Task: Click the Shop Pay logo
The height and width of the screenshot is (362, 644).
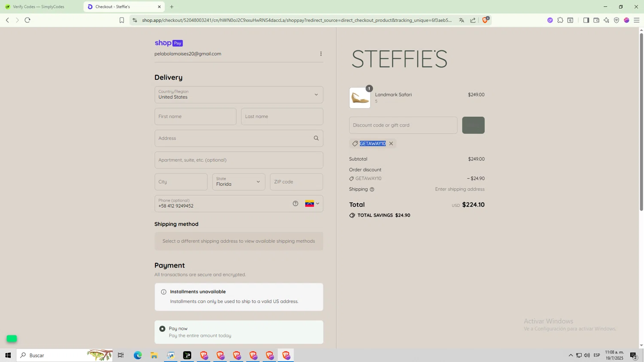Action: (169, 43)
